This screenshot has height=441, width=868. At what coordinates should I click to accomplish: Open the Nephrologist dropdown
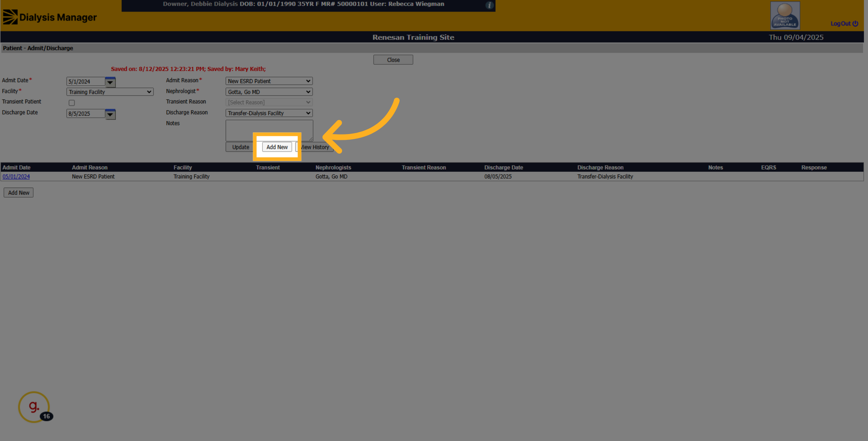(269, 92)
